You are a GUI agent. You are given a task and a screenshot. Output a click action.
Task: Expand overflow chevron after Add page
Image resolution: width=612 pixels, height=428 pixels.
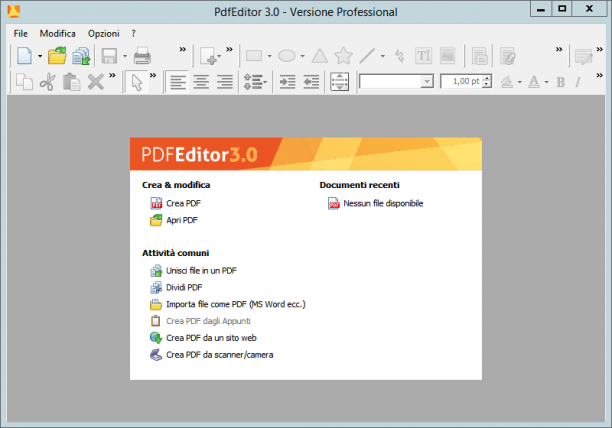point(229,50)
